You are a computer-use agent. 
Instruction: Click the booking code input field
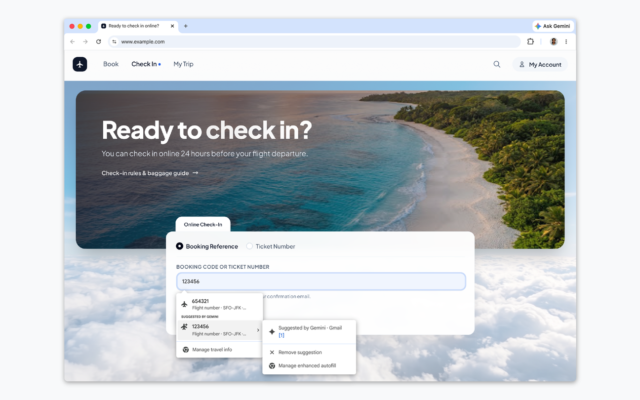321,281
